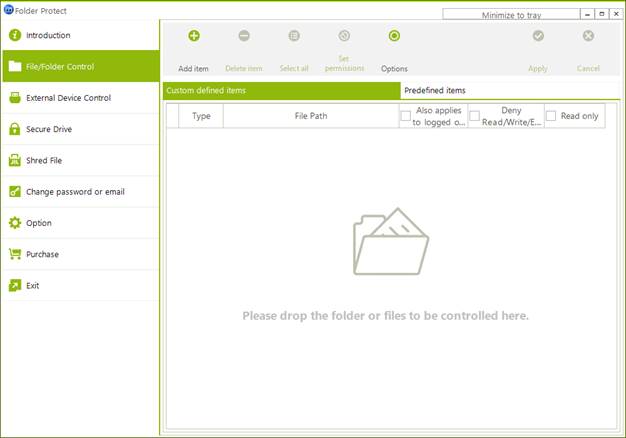Click the File Path column header
Image resolution: width=626 pixels, height=438 pixels.
[x=311, y=116]
